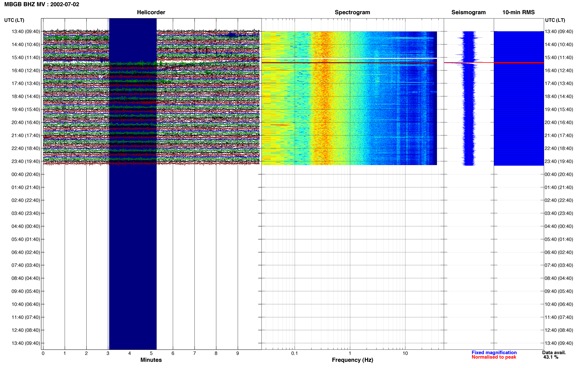588x368 pixels.
Task: Select the "Spectrogram" panel heading
Action: (x=352, y=12)
